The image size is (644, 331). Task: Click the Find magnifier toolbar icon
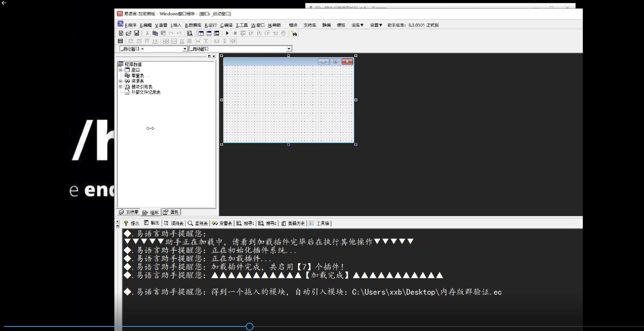(190, 33)
